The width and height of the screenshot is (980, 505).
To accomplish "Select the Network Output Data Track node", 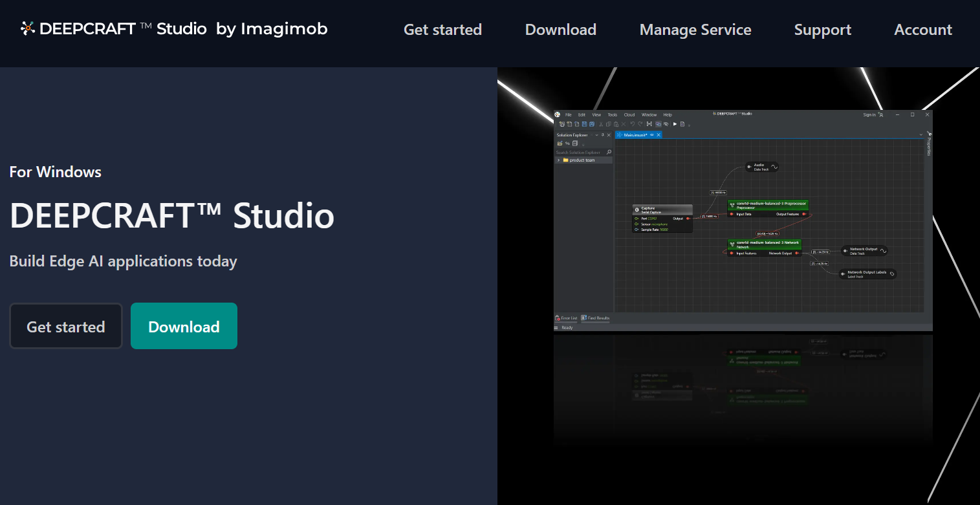I will coord(864,251).
